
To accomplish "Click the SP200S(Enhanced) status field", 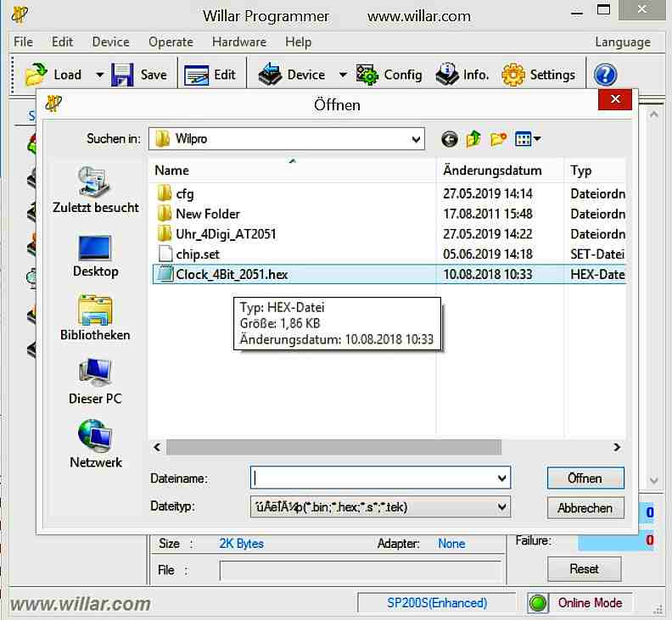I will (x=437, y=603).
